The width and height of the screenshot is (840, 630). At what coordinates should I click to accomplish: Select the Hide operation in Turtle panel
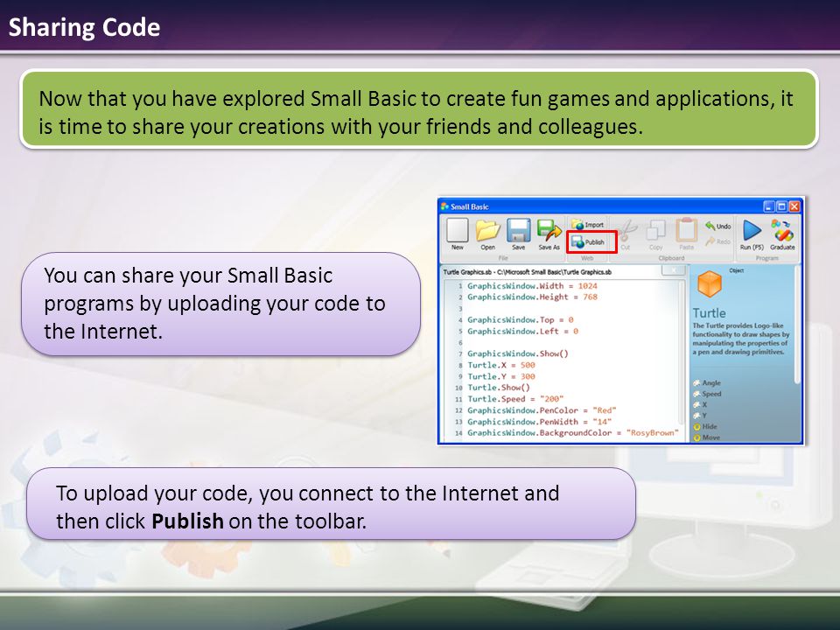705,427
